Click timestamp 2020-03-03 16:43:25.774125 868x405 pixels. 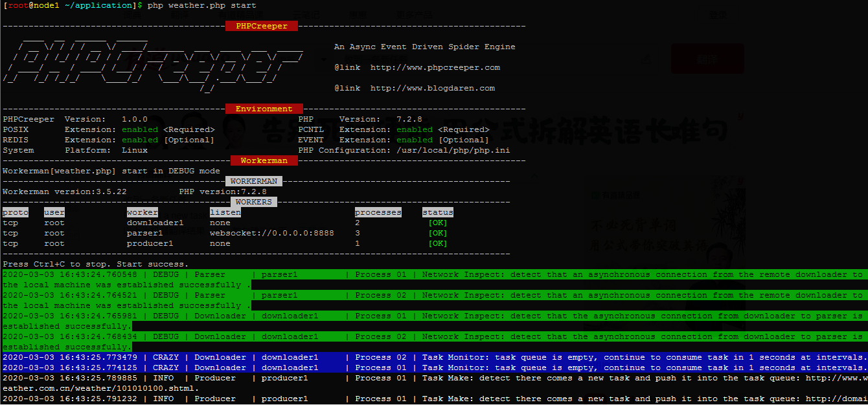click(x=70, y=367)
